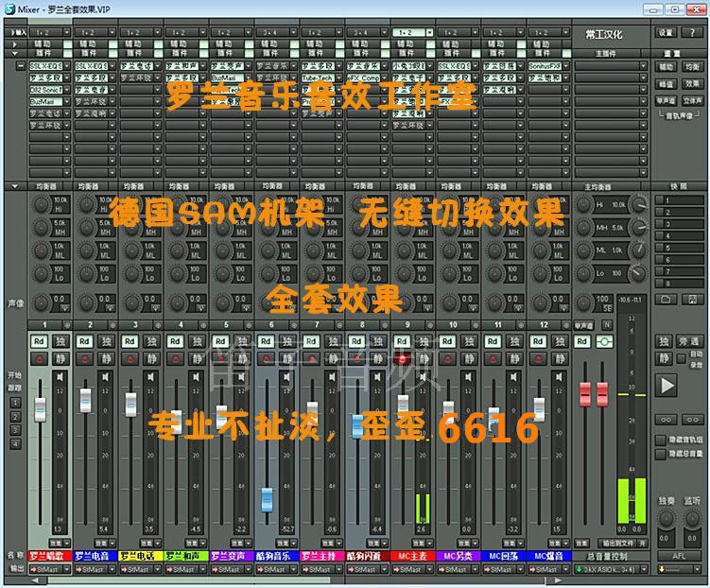Click the channel 1 Hi EQ knob

click(x=41, y=204)
